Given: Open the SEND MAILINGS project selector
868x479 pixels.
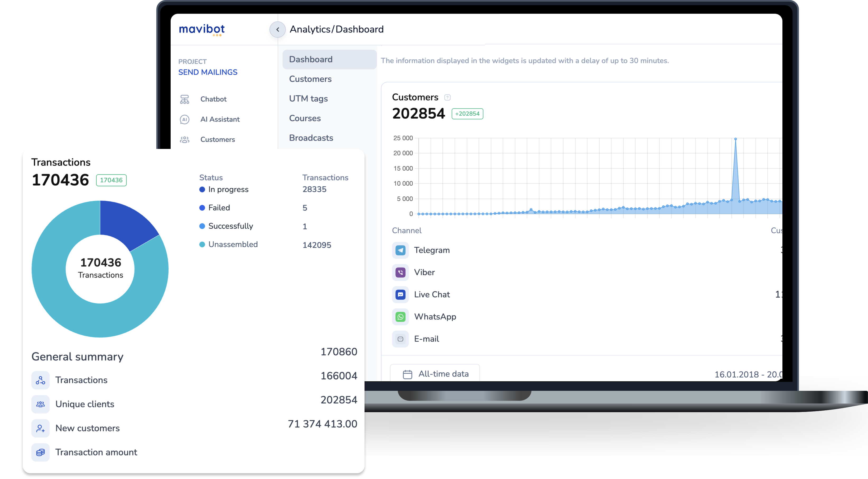Looking at the screenshot, I should coord(208,72).
